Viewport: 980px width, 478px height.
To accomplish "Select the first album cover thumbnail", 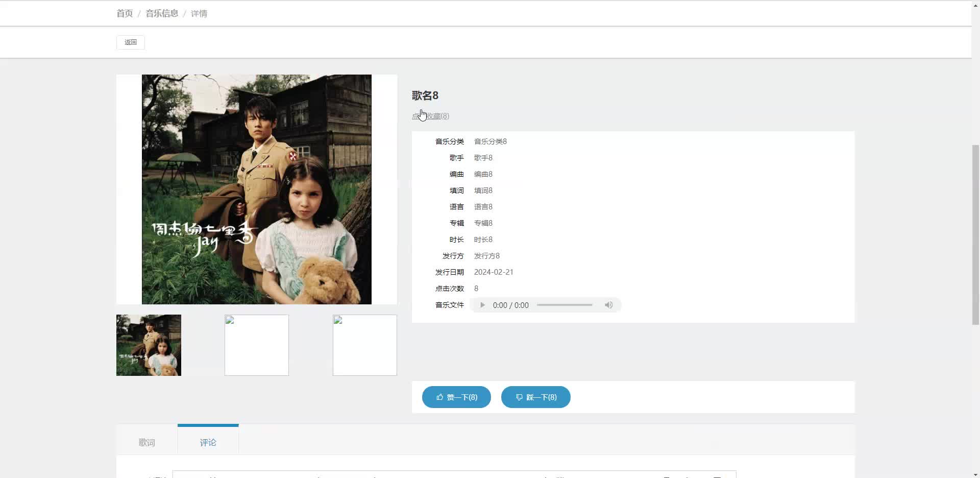I will pyautogui.click(x=149, y=345).
